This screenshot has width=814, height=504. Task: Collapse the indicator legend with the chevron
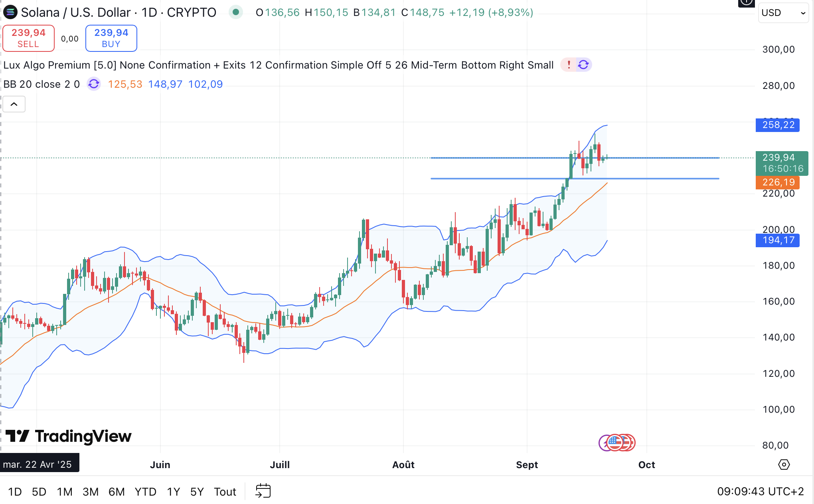click(14, 104)
